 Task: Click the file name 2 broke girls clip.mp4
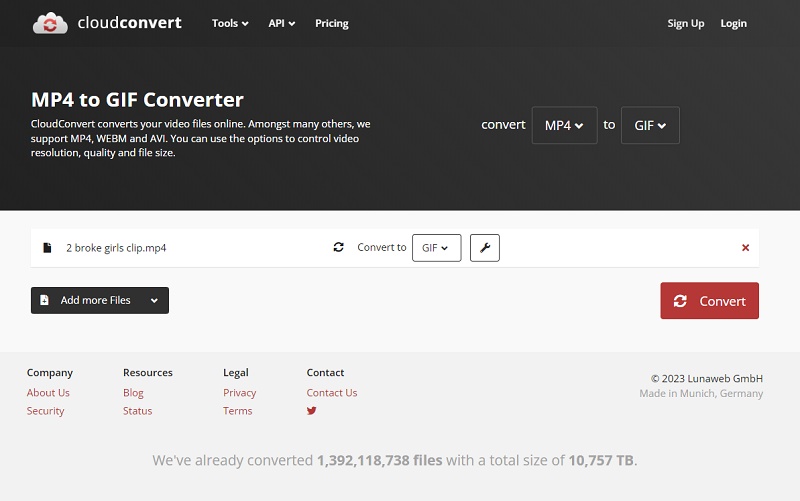[116, 248]
